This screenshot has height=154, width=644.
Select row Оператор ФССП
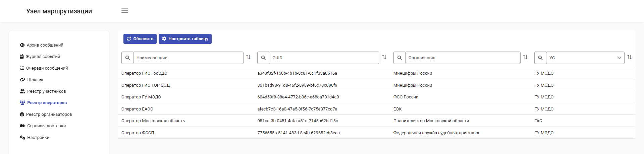(377, 133)
